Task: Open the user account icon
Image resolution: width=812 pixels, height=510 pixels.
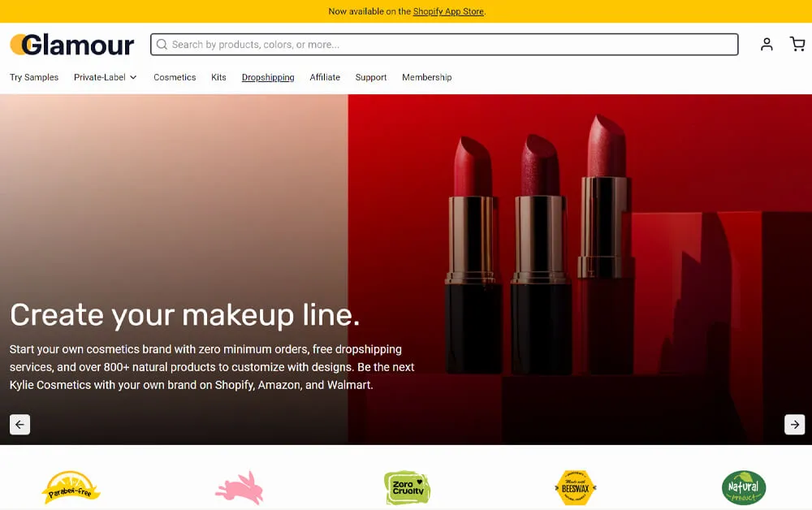Action: tap(766, 45)
